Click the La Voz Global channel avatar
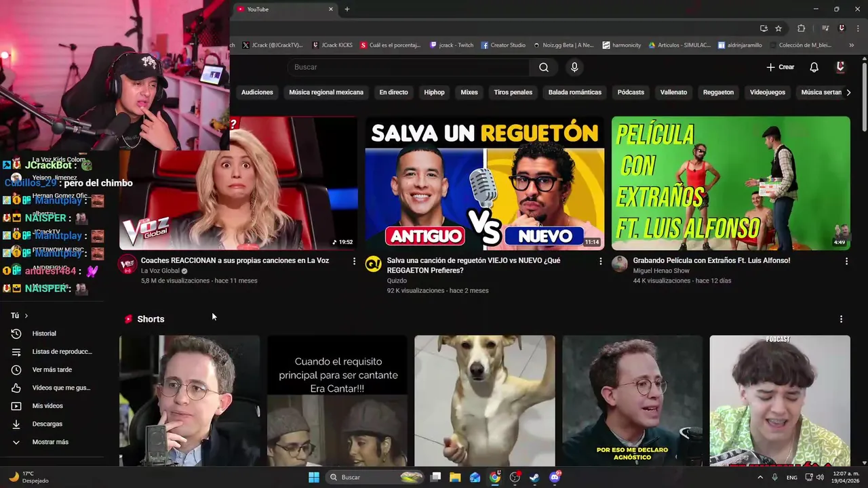This screenshot has height=488, width=868. point(127,264)
